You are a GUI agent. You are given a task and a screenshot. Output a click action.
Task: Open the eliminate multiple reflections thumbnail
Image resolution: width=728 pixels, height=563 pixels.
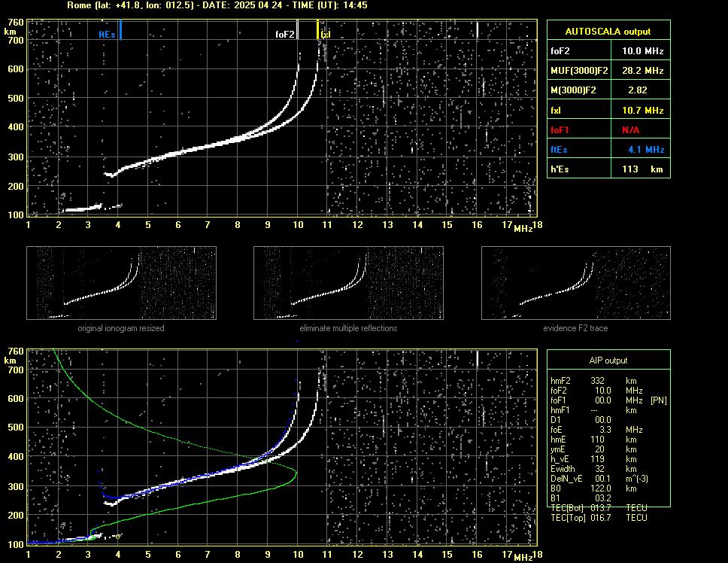coord(348,283)
